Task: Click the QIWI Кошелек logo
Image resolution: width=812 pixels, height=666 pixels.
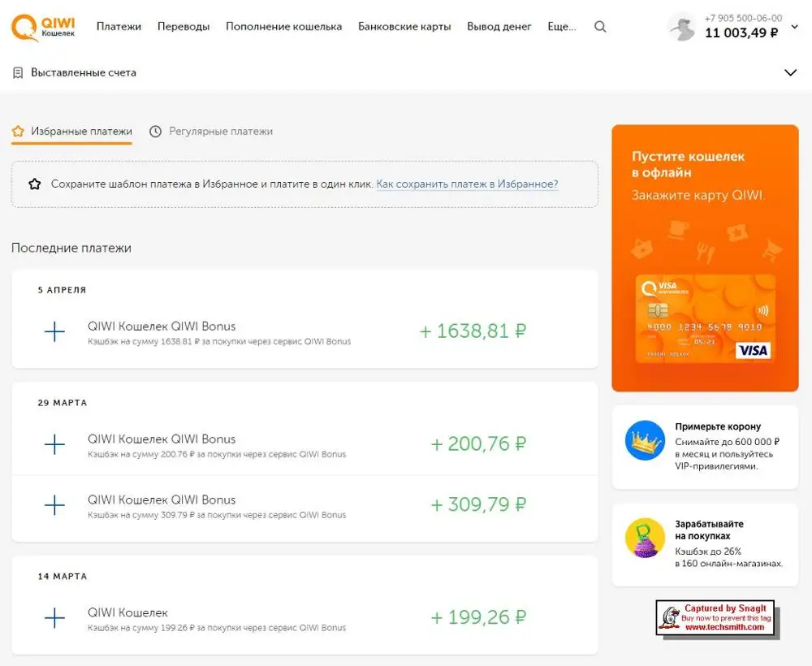Action: pos(43,27)
